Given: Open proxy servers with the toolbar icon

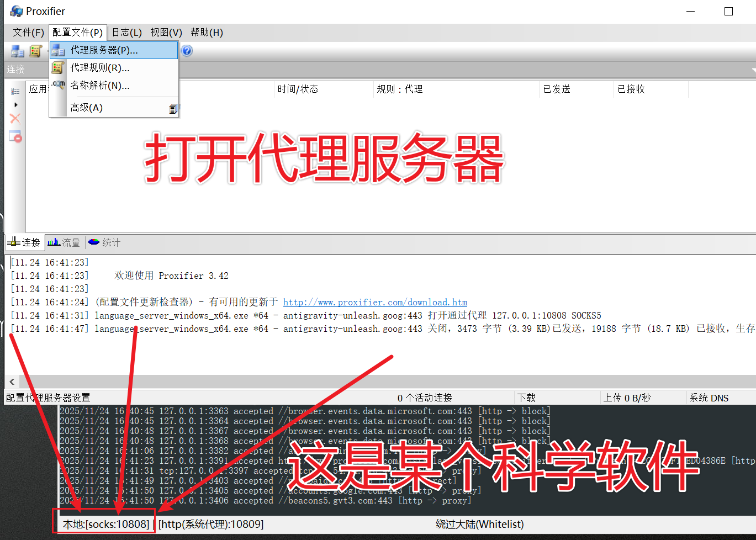Looking at the screenshot, I should click(x=17, y=51).
